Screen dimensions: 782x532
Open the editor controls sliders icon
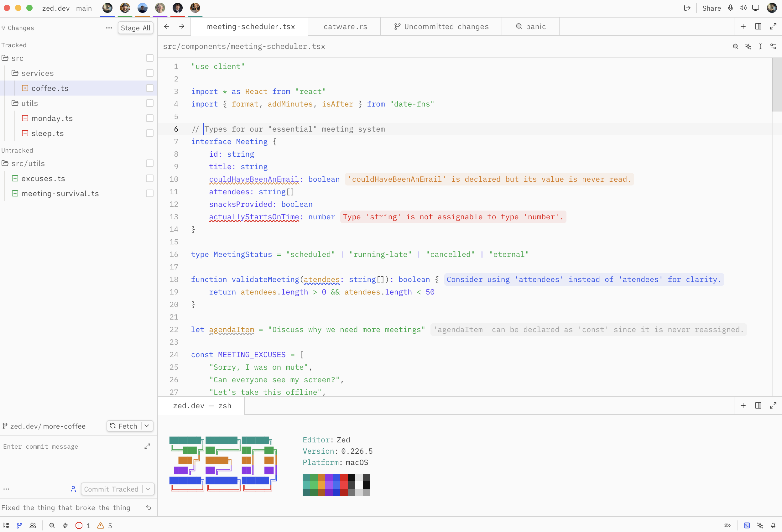[773, 46]
